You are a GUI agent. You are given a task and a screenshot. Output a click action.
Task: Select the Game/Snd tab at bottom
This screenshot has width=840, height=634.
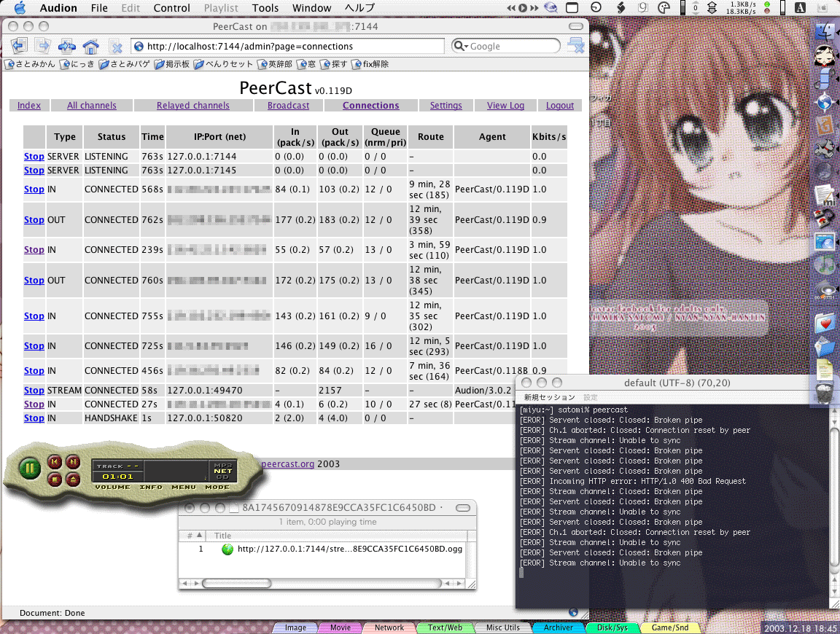click(x=669, y=627)
